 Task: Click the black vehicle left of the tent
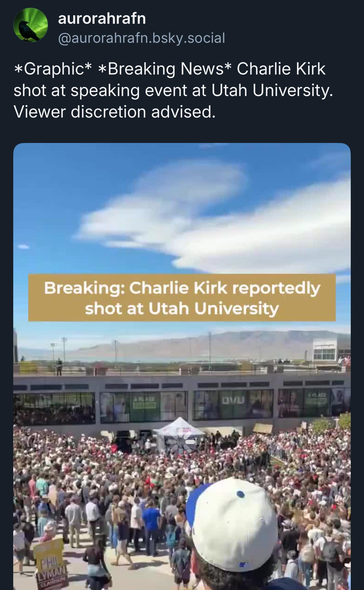(123, 441)
